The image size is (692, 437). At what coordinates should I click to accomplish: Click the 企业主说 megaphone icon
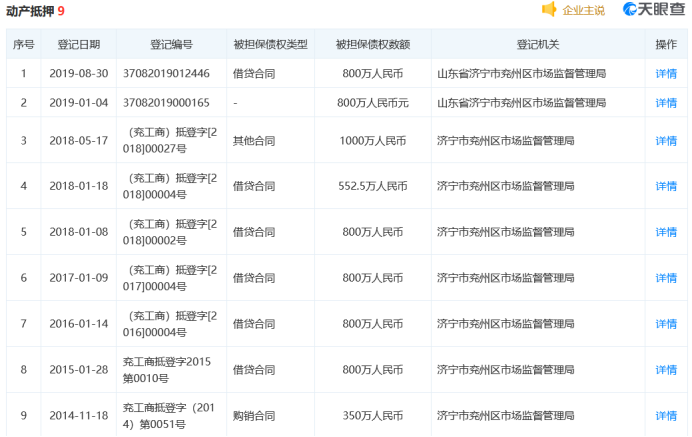click(x=549, y=10)
